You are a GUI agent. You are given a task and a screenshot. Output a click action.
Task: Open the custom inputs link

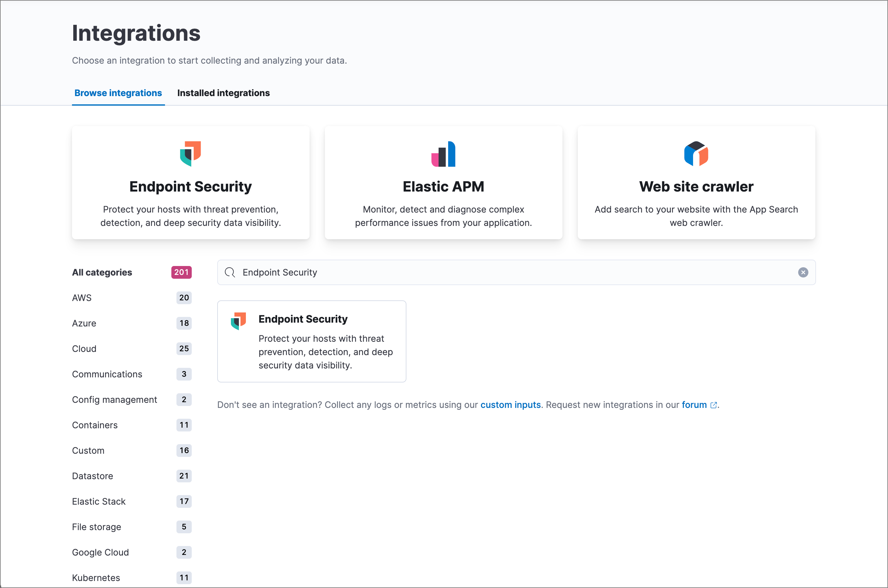tap(511, 405)
